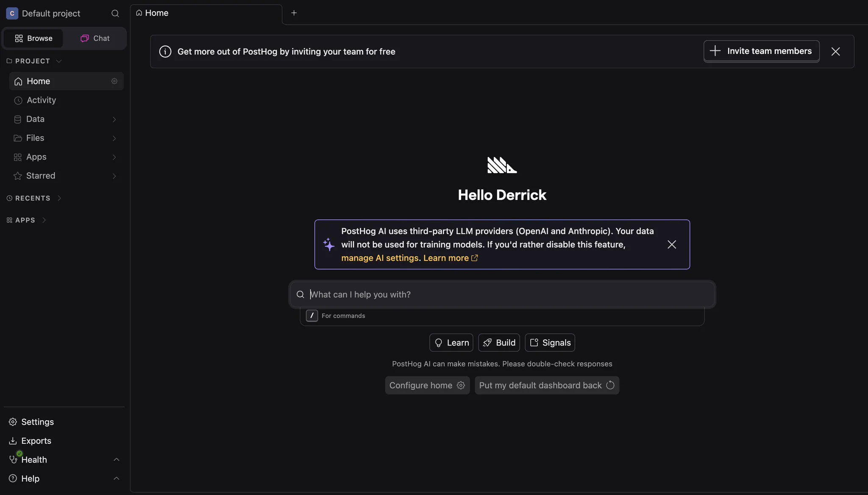
Task: Expand the Help menu chevron
Action: click(116, 478)
